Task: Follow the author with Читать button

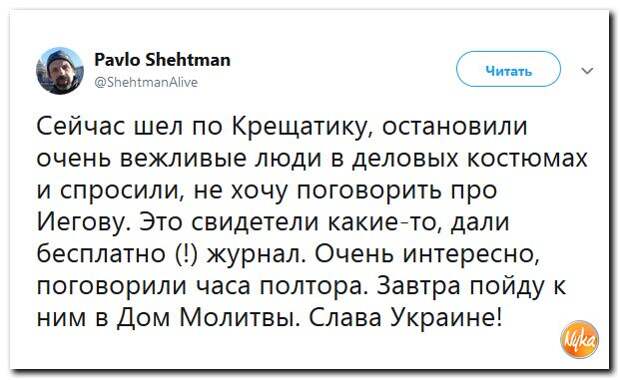Action: [508, 69]
